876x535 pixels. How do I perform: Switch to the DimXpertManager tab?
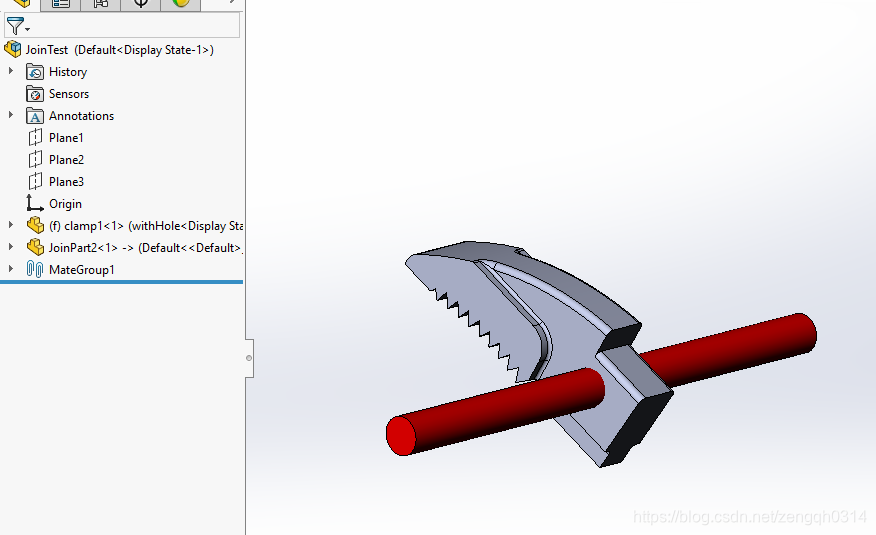click(x=140, y=4)
